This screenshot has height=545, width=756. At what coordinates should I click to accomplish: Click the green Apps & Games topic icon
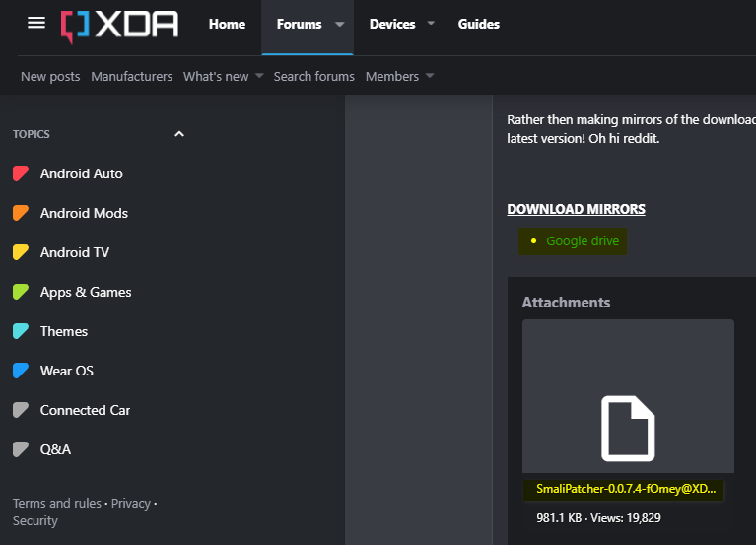21,292
